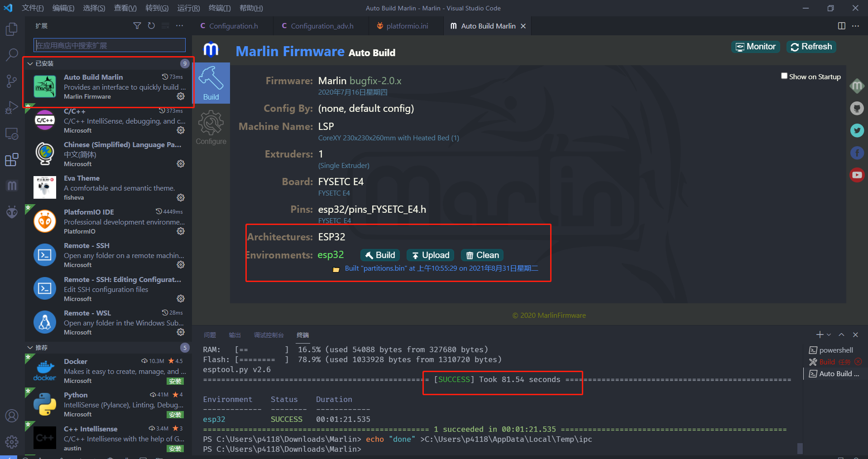Collapse the recommended extensions section

[x=30, y=348]
